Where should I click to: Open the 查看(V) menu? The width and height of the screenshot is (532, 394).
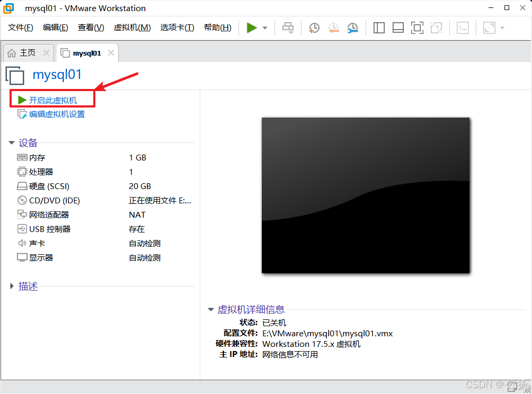[x=91, y=28]
